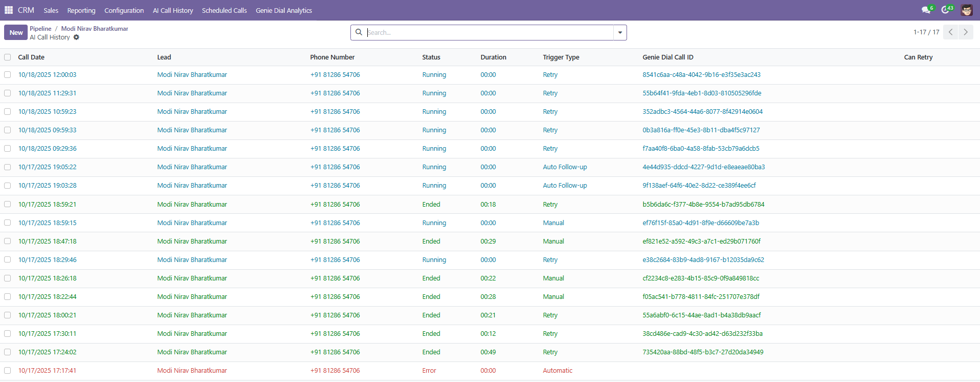Screen dimensions: 980x382
Task: Toggle the search options dropdown arrow
Action: [x=620, y=32]
